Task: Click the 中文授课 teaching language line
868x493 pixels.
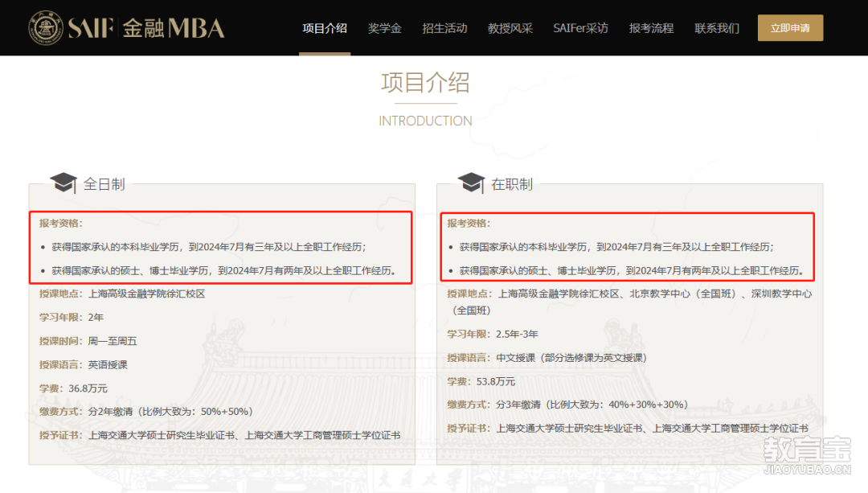Action: (x=547, y=358)
